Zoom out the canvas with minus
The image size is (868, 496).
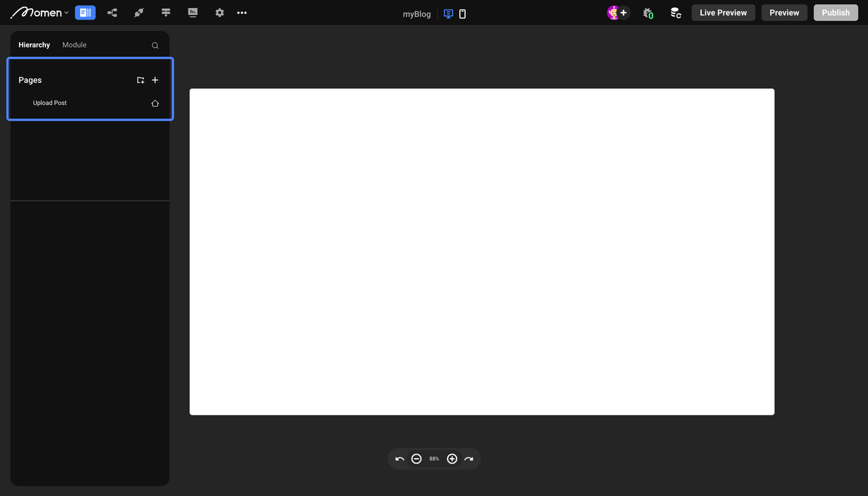coord(416,459)
